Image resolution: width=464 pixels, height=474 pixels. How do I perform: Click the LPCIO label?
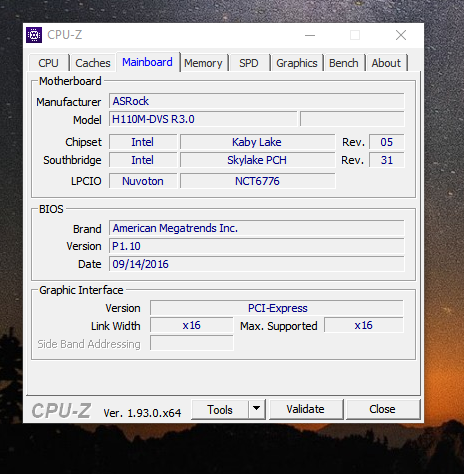pos(86,181)
